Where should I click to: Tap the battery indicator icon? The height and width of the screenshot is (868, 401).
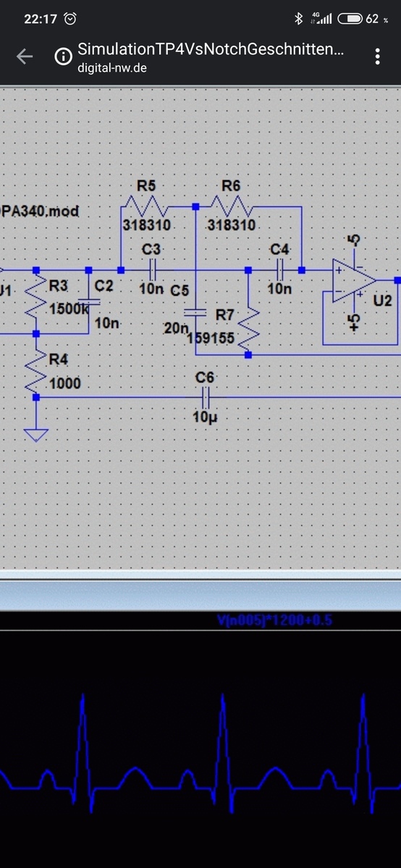click(350, 19)
